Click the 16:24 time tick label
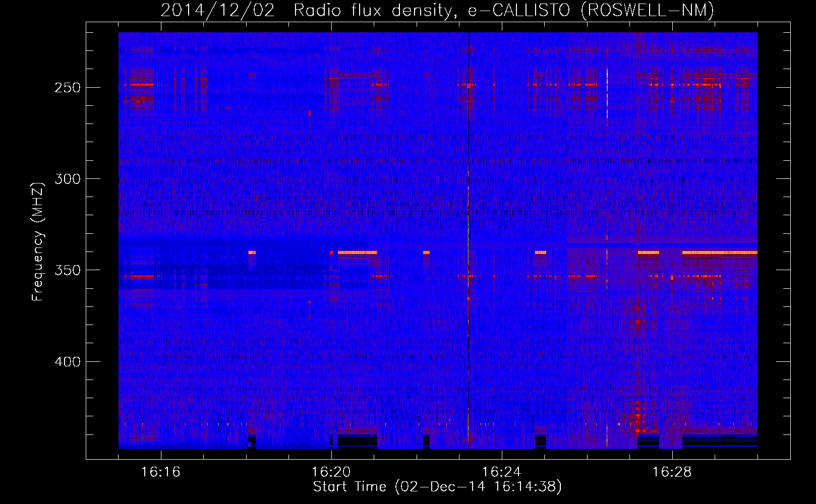 coord(501,472)
